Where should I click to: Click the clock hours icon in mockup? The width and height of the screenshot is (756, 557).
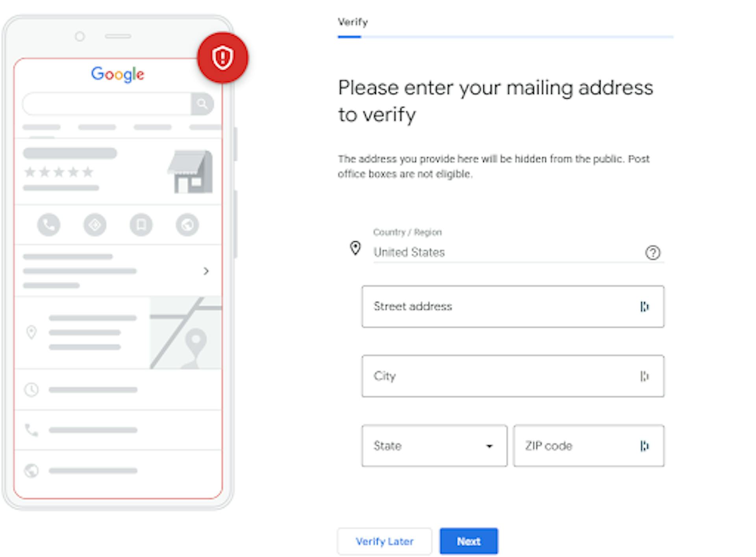[x=31, y=390]
